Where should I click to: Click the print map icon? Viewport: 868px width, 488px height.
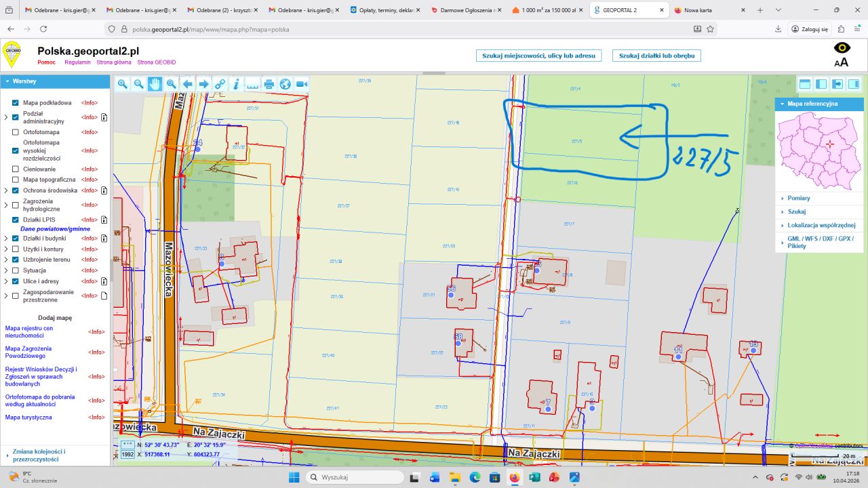click(x=269, y=84)
